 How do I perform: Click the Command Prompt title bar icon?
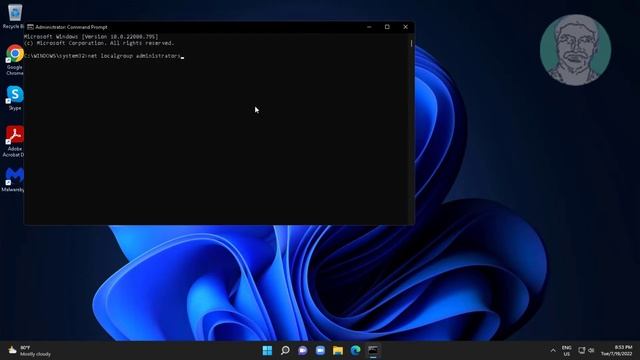click(30, 27)
